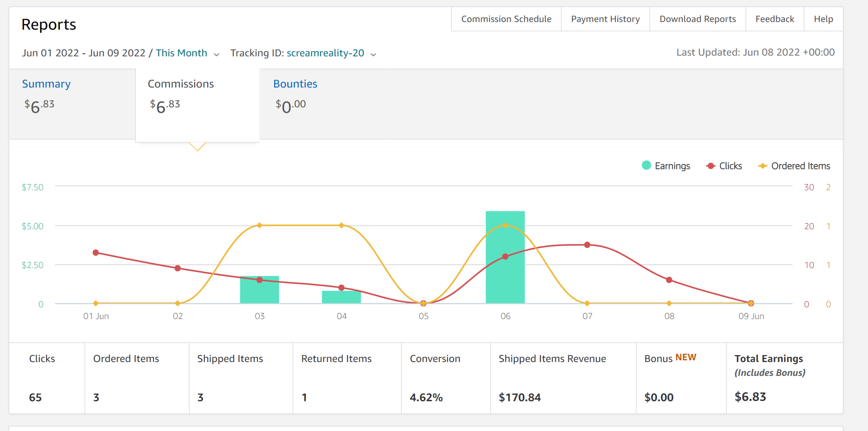Open the Feedback form
This screenshot has width=868, height=431.
coord(775,19)
